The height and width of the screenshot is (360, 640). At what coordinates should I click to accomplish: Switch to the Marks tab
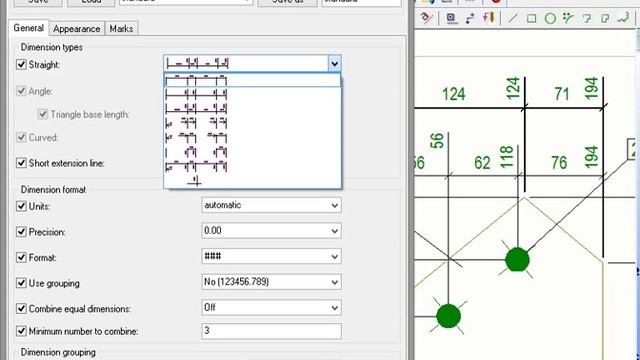[x=121, y=29]
